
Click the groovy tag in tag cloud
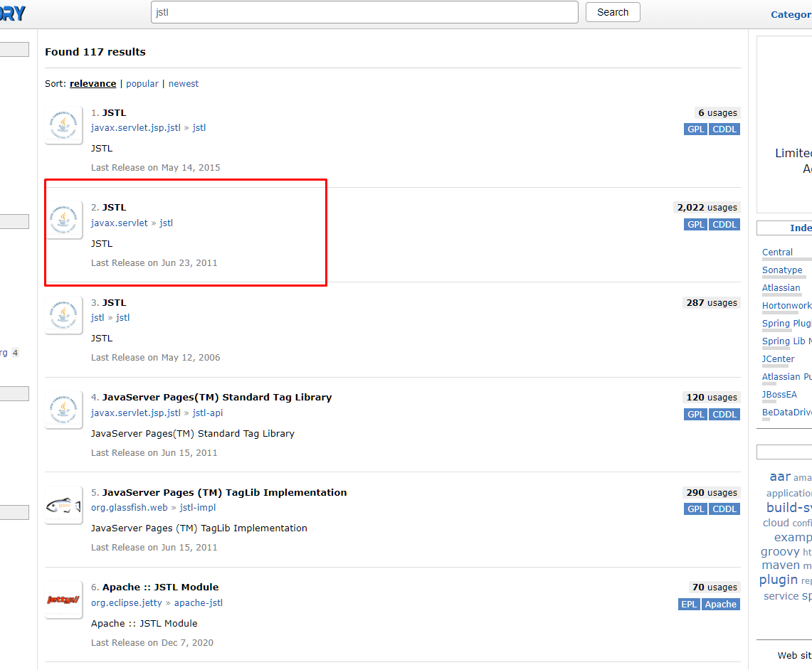click(x=780, y=552)
